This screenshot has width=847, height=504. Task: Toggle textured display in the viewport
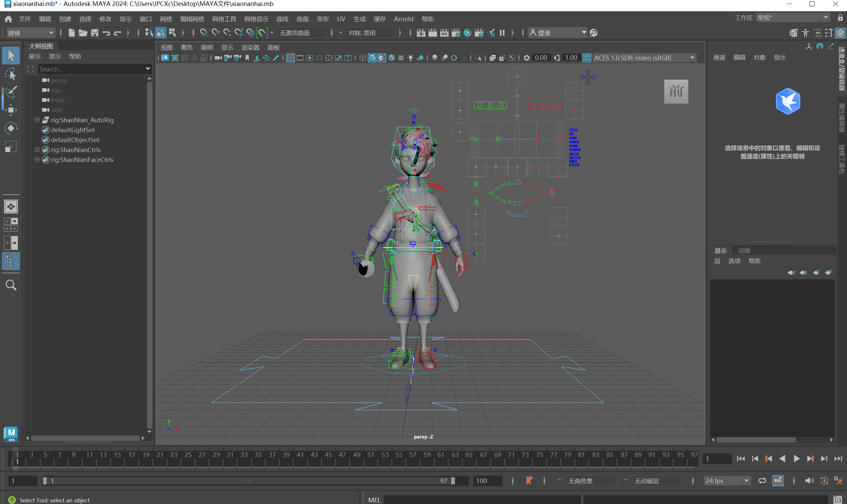[391, 58]
